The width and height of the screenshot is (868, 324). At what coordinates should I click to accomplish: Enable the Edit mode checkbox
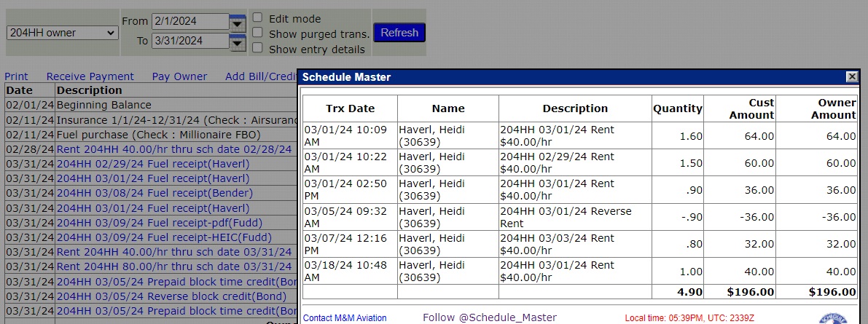pos(257,17)
